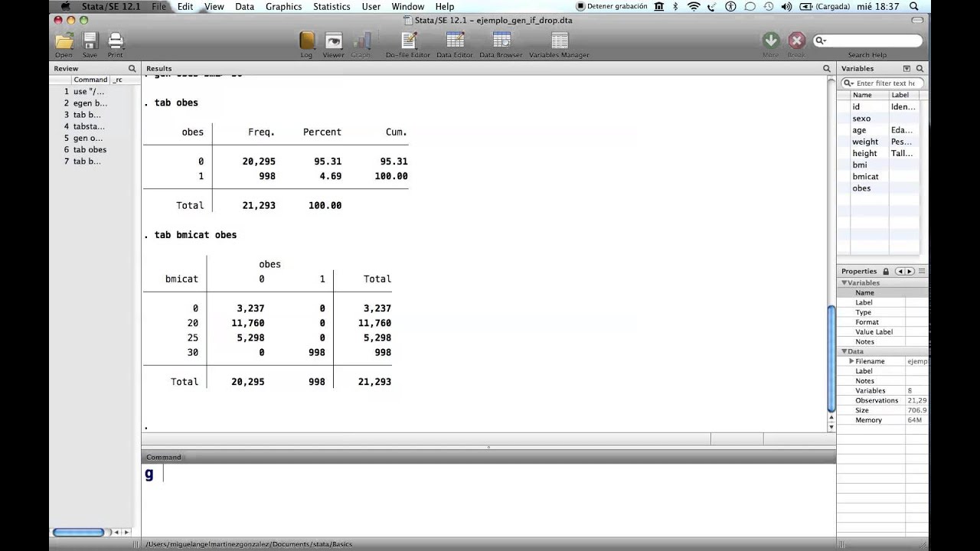Open the Apple menu
The height and width of the screenshot is (551, 980).
[65, 6]
